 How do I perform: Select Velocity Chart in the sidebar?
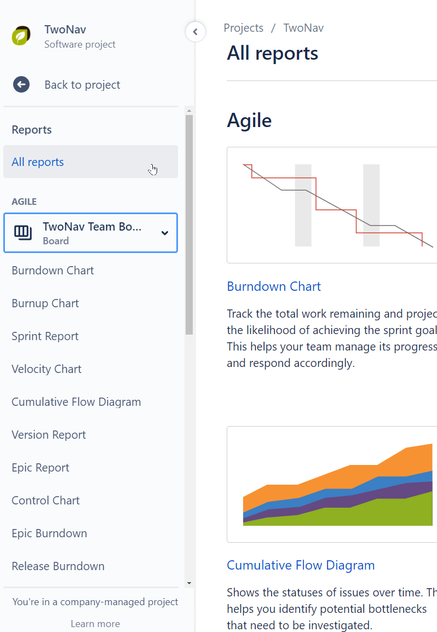46,369
